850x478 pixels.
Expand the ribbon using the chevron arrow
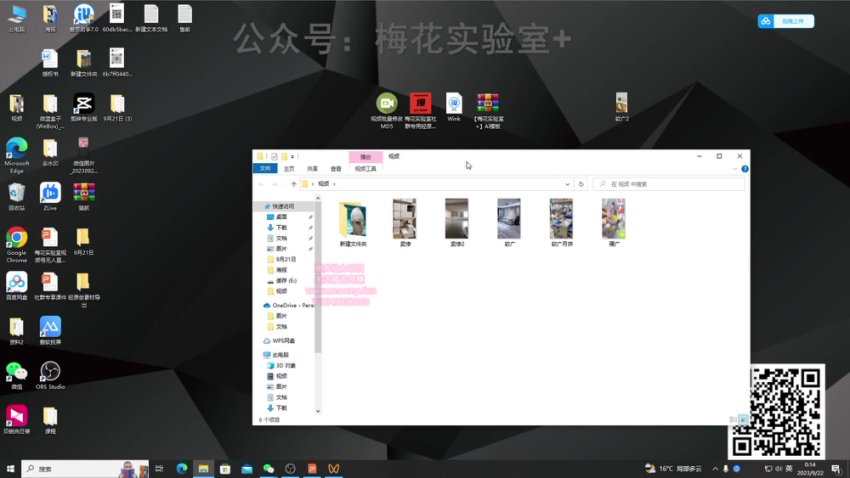click(734, 169)
